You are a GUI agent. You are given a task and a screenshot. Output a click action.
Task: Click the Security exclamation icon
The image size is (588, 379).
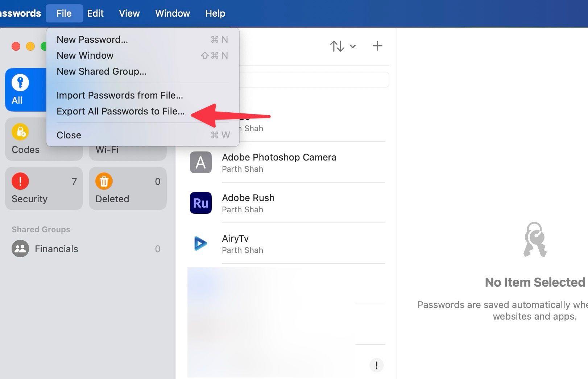[20, 181]
